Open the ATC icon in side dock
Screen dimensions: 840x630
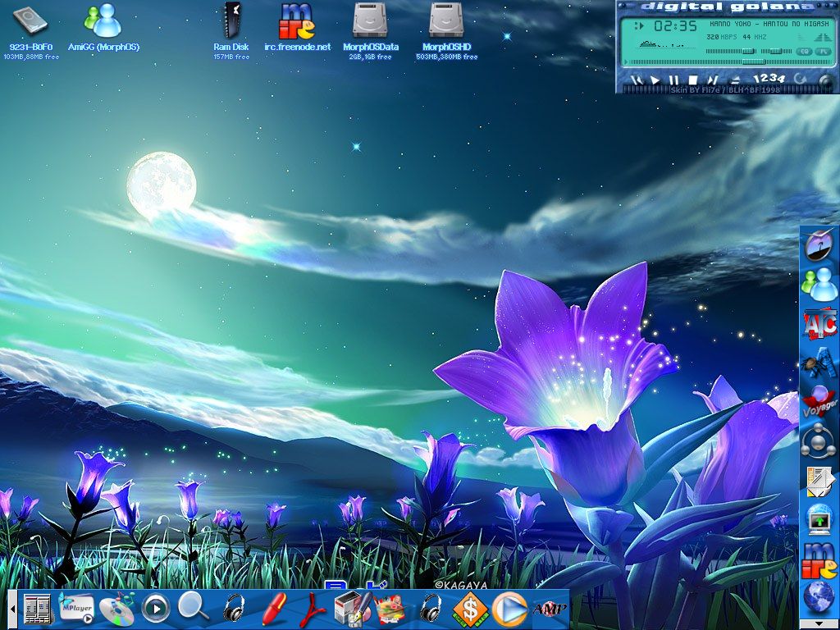pyautogui.click(x=820, y=324)
